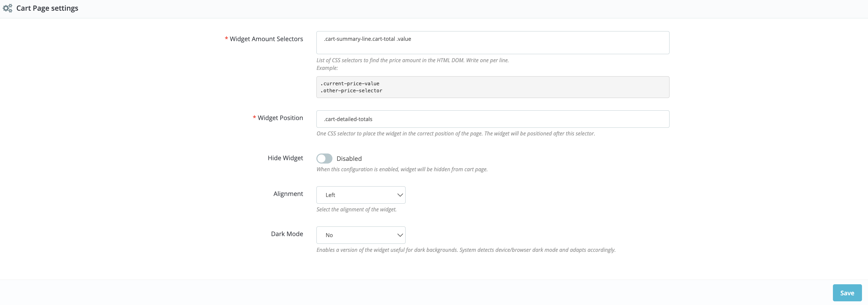Disable widget hiding via the switch
The height and width of the screenshot is (305, 868).
(x=324, y=158)
